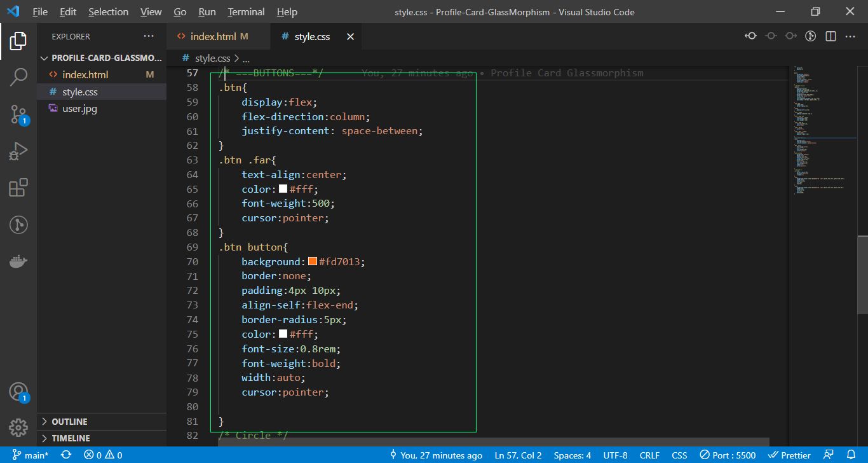868x463 pixels.
Task: Open the Source Control view
Action: (x=18, y=114)
